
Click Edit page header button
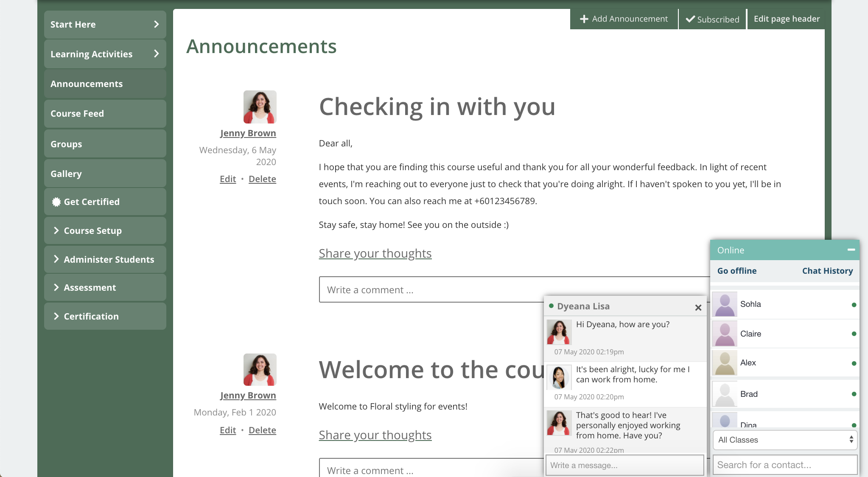[x=786, y=19]
